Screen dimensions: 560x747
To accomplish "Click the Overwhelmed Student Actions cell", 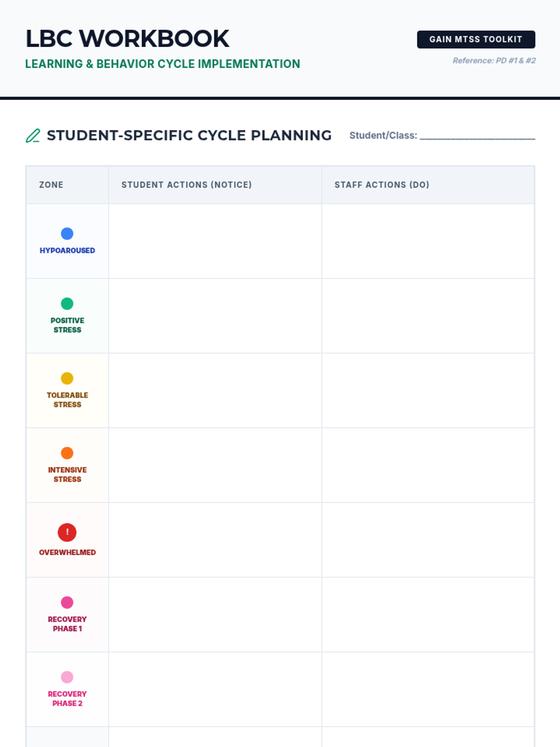I will click(x=215, y=540).
